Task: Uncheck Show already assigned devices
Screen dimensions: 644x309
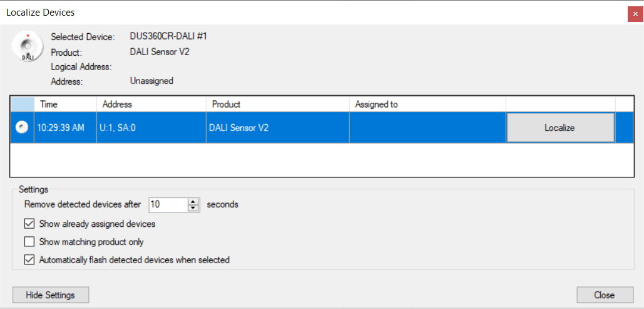Action: 29,224
